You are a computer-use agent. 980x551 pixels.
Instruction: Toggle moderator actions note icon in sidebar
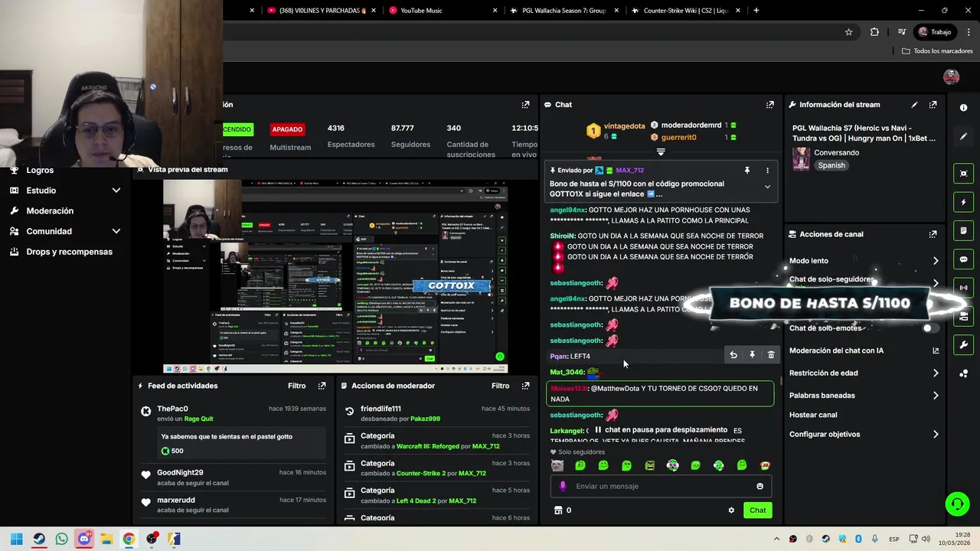pos(963,230)
